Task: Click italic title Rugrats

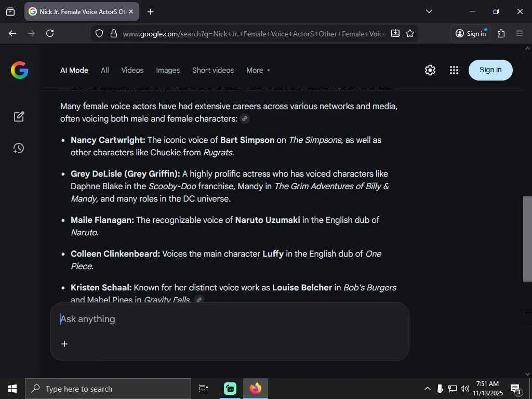Action: [x=218, y=152]
